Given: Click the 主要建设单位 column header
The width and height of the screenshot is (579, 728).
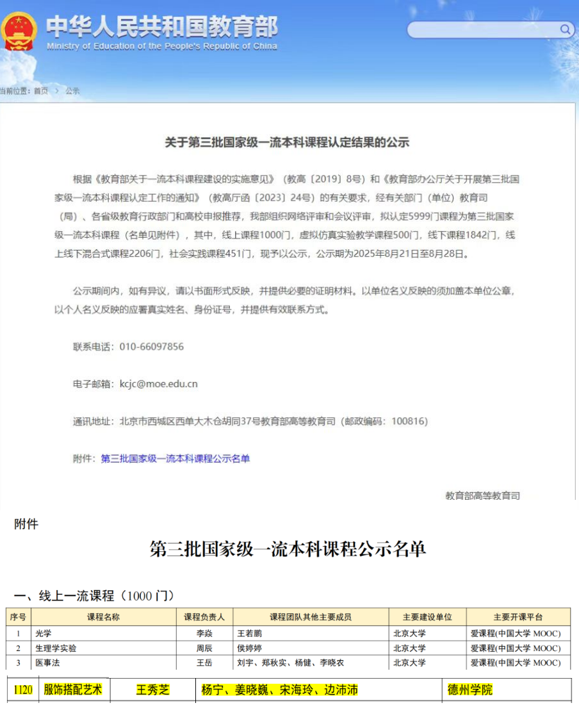Looking at the screenshot, I should coord(427,617).
